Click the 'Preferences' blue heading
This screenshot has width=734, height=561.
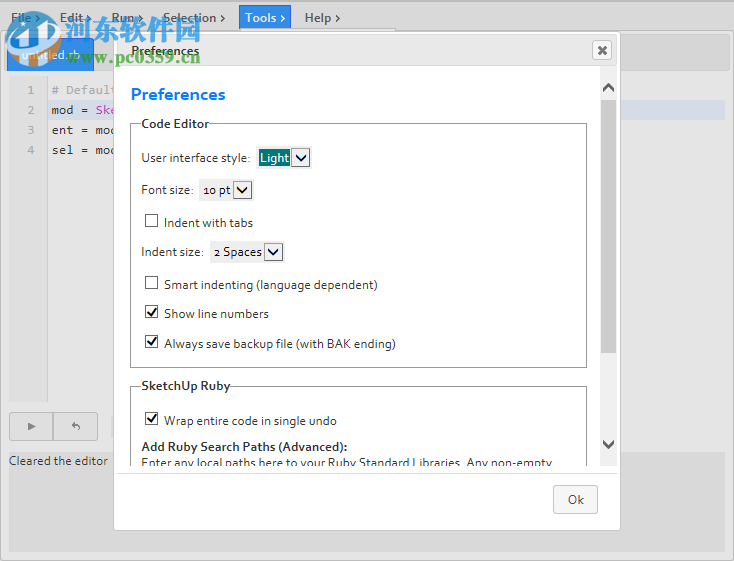178,95
